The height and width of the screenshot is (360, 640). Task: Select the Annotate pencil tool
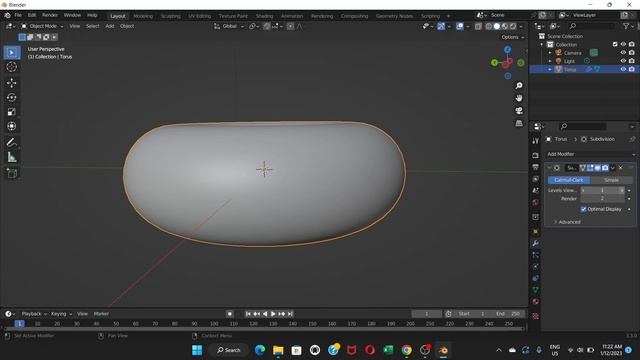[11, 142]
